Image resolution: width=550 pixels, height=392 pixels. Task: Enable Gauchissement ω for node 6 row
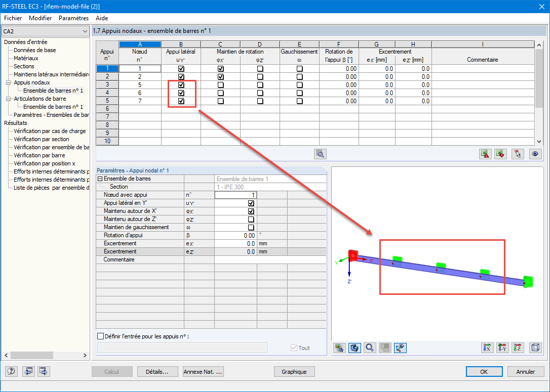(x=299, y=93)
